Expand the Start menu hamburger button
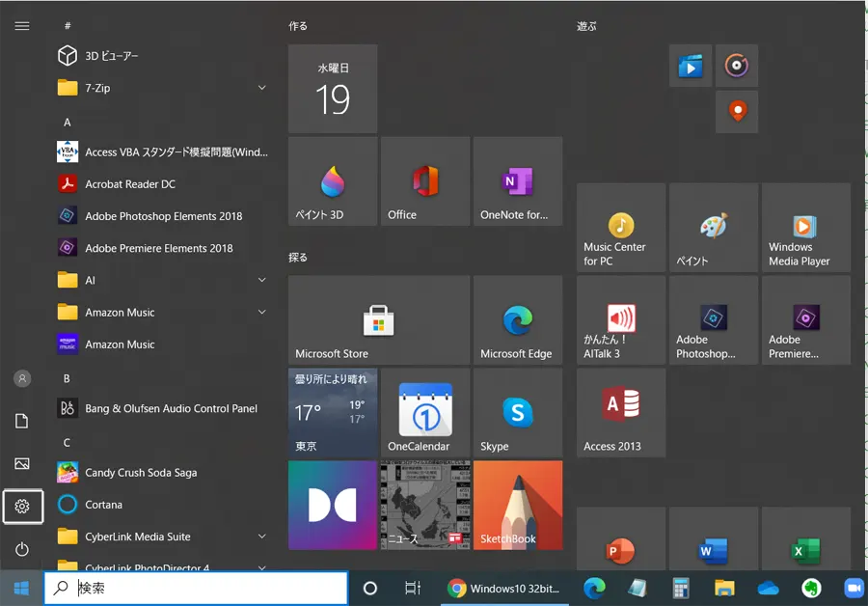Screen dimensions: 868x606 [x=22, y=26]
